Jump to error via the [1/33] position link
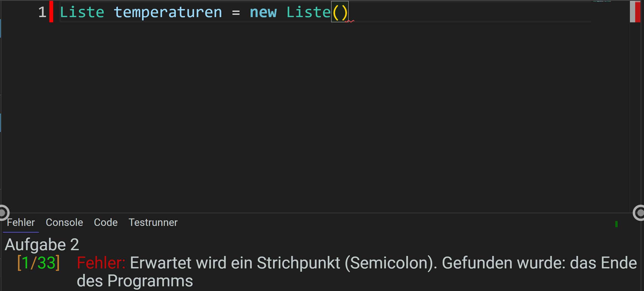644x291 pixels. 38,263
